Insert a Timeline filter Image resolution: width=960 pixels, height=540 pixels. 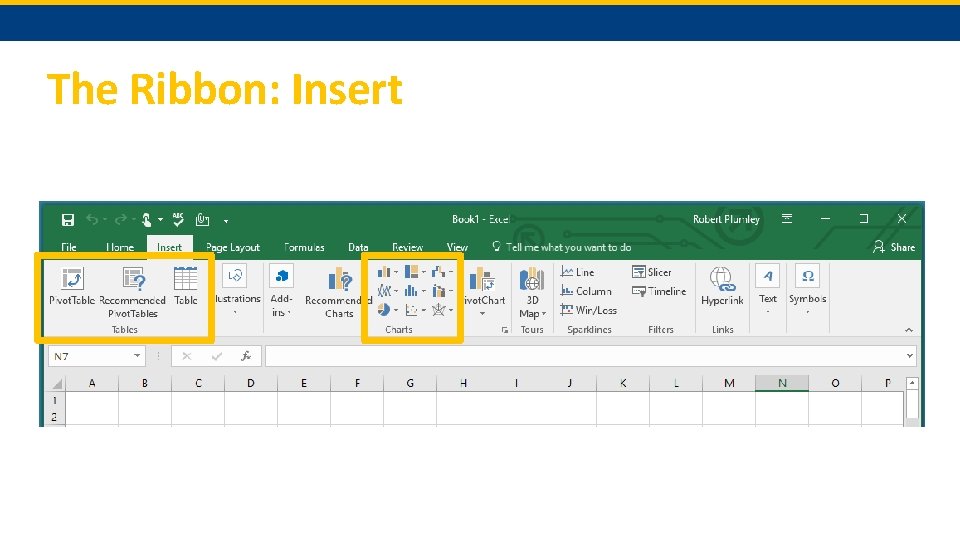click(x=659, y=291)
